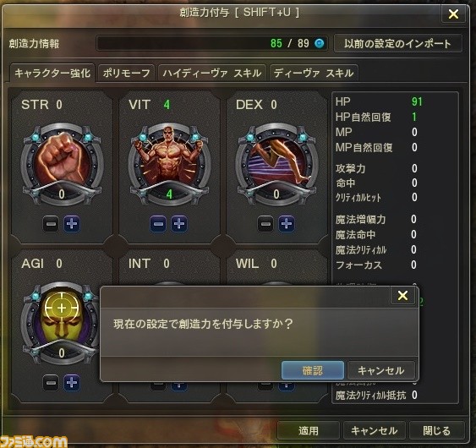Increase AGI with the plus button

(72, 383)
